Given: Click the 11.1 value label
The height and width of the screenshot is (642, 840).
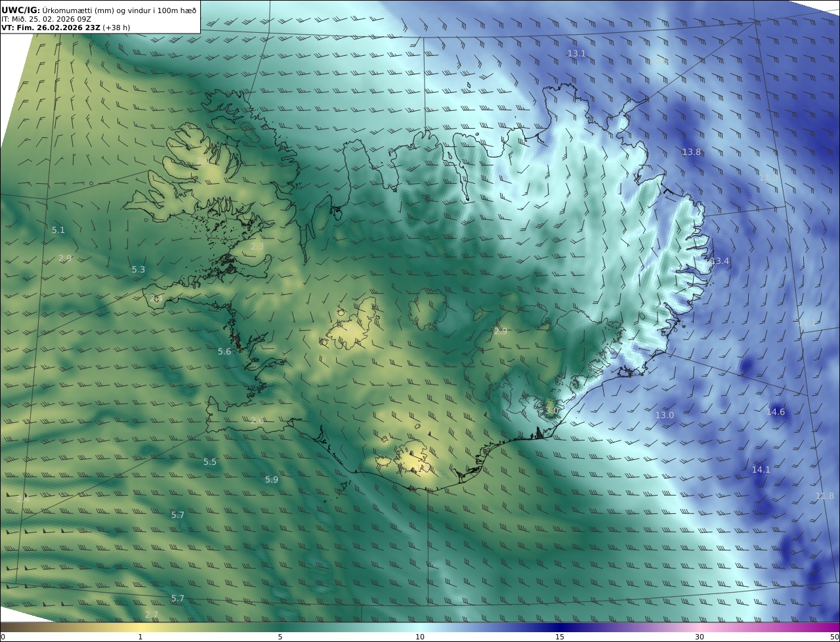Looking at the screenshot, I should 807,322.
